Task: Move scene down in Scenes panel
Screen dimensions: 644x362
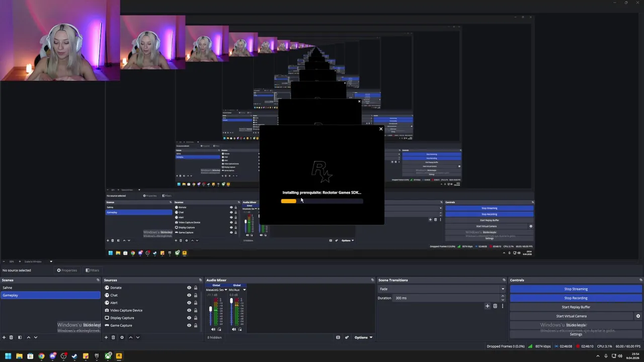Action: [35, 337]
